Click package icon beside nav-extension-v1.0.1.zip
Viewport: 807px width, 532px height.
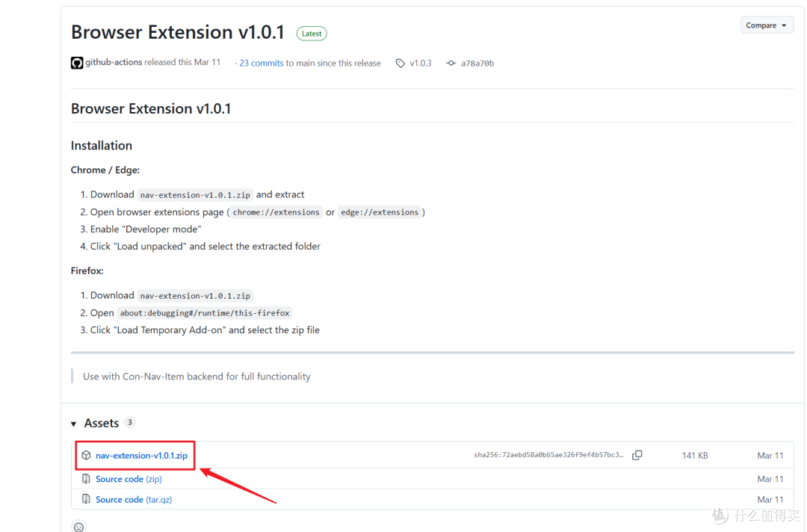coord(86,455)
